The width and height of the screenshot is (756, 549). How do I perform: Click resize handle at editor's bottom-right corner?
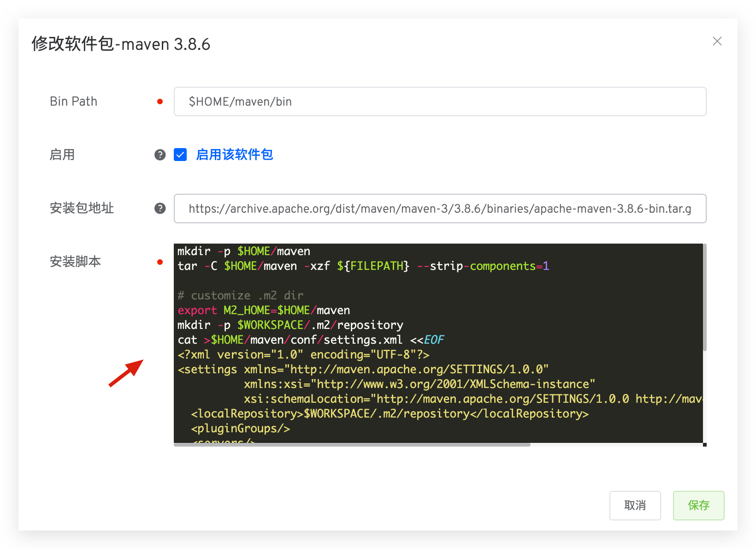click(704, 445)
